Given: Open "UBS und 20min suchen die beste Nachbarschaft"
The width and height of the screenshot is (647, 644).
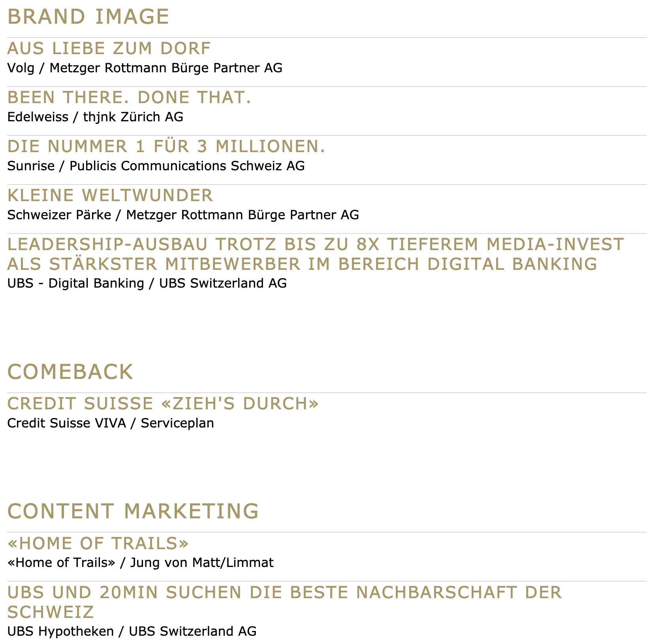Looking at the screenshot, I should click(x=284, y=602).
